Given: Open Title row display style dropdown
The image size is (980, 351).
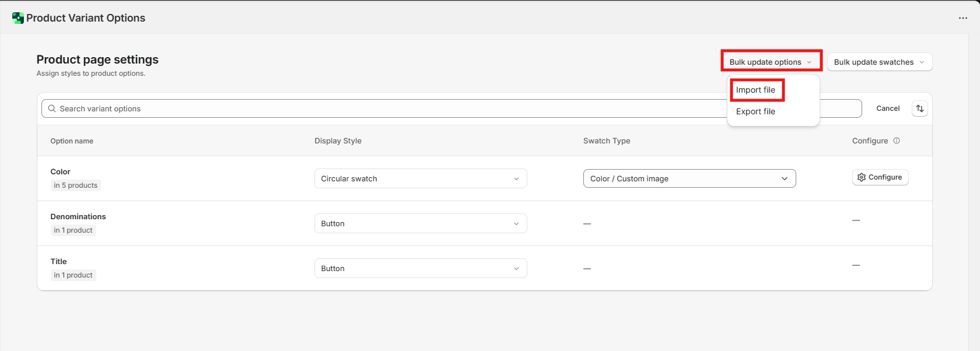Looking at the screenshot, I should pos(420,268).
